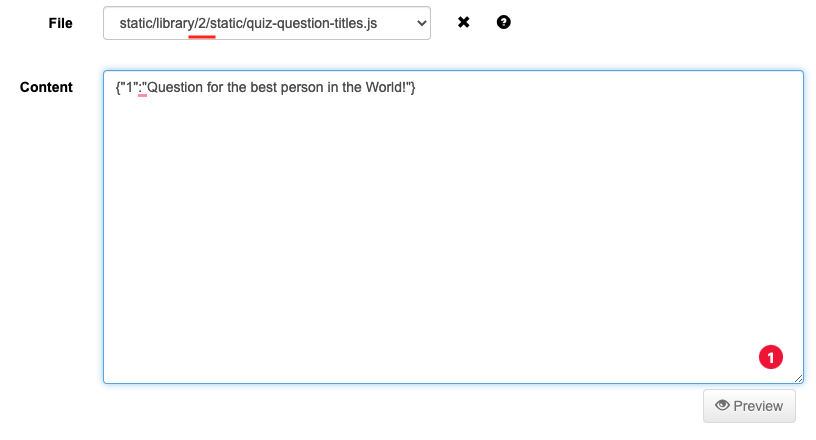Viewport: 816px width, 440px height.
Task: Place cursor after the closing brace in the content
Action: point(416,87)
